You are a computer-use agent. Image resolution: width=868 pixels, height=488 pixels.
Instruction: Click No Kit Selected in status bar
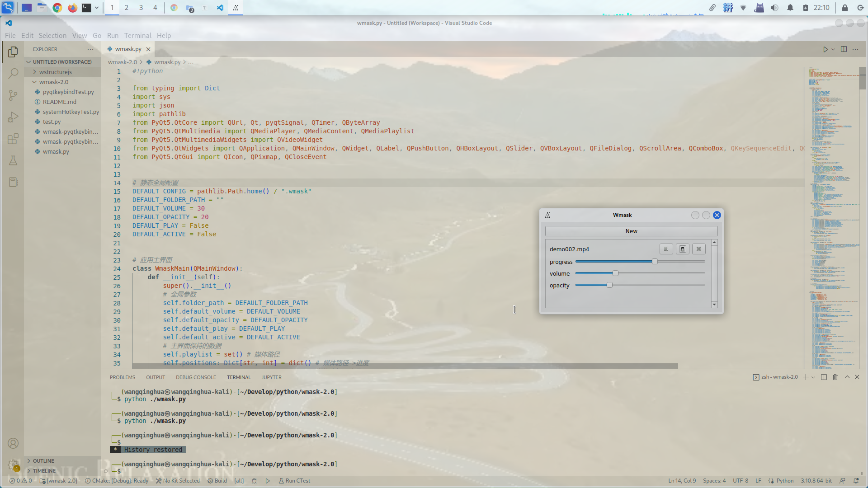[178, 481]
